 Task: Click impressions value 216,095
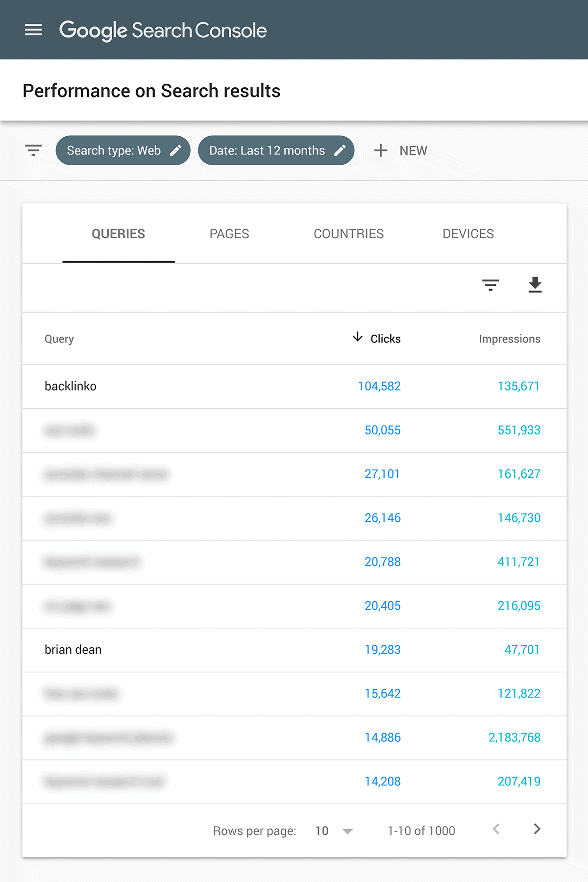click(x=519, y=606)
